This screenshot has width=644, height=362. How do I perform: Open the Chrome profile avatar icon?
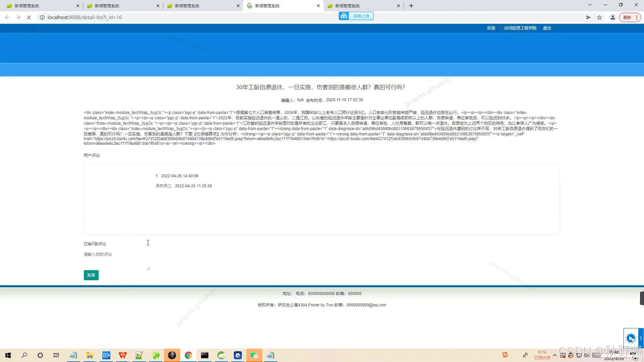tap(612, 17)
